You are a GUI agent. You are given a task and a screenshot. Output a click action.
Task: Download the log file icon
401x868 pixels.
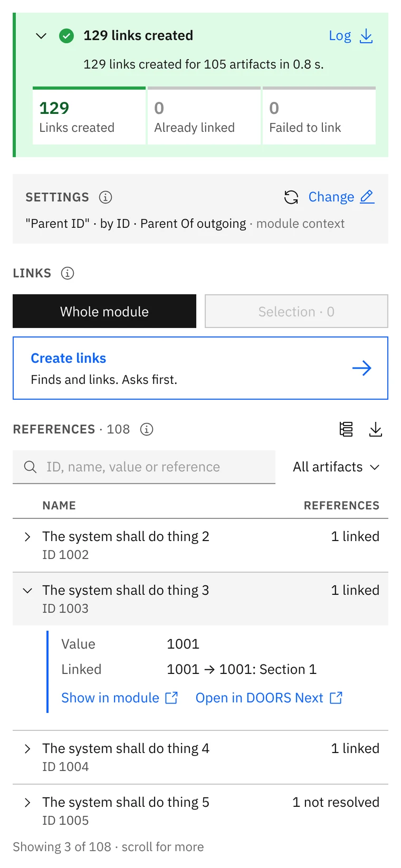pos(366,36)
